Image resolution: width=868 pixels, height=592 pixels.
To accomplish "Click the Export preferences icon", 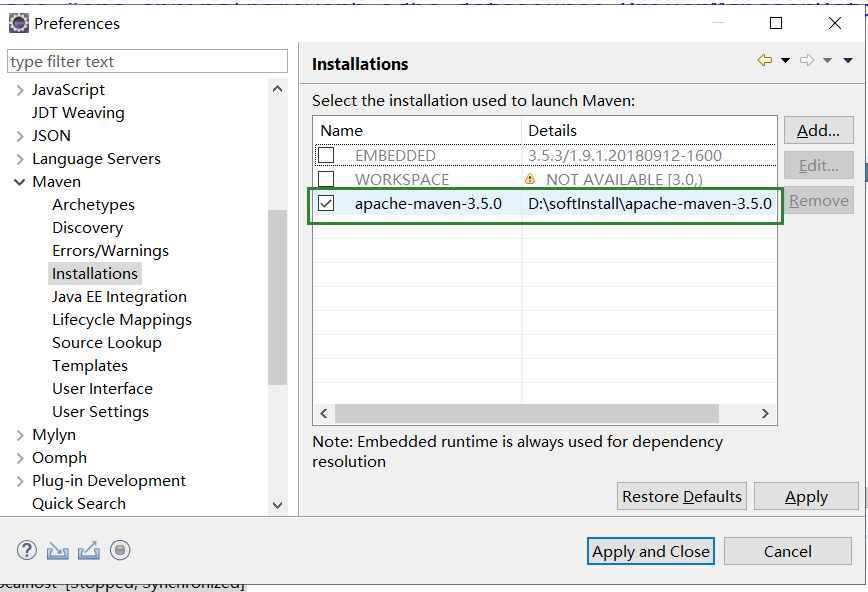I will [89, 550].
